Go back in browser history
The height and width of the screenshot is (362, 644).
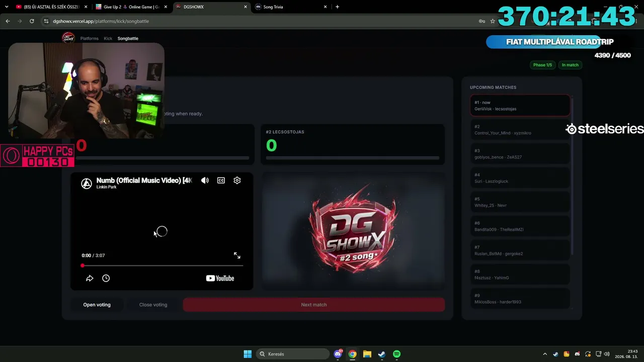[x=8, y=21]
